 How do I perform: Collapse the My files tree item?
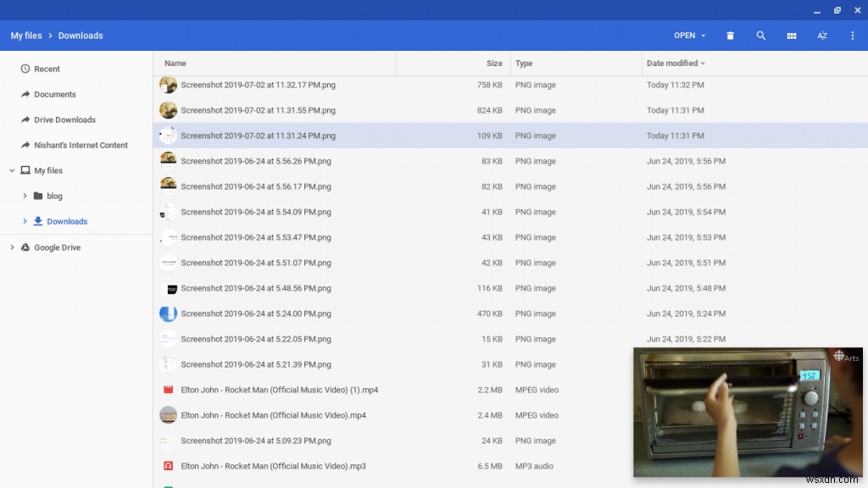[11, 170]
